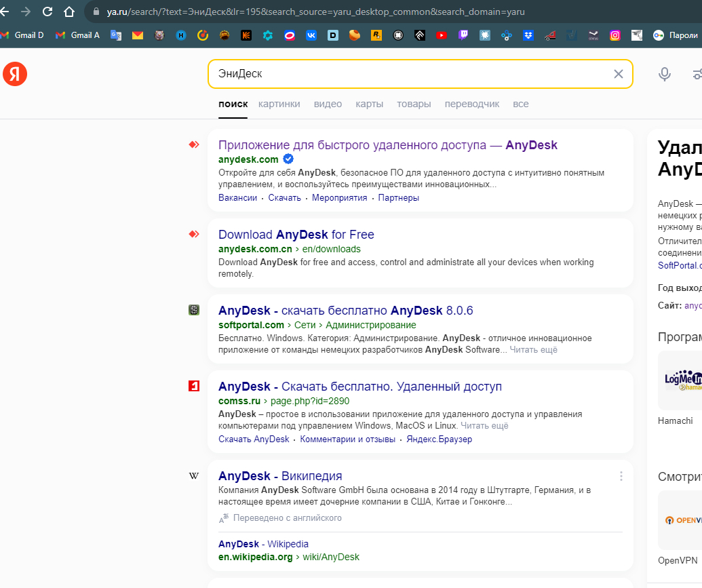Open the Администрирование breadcrumb link

click(371, 325)
